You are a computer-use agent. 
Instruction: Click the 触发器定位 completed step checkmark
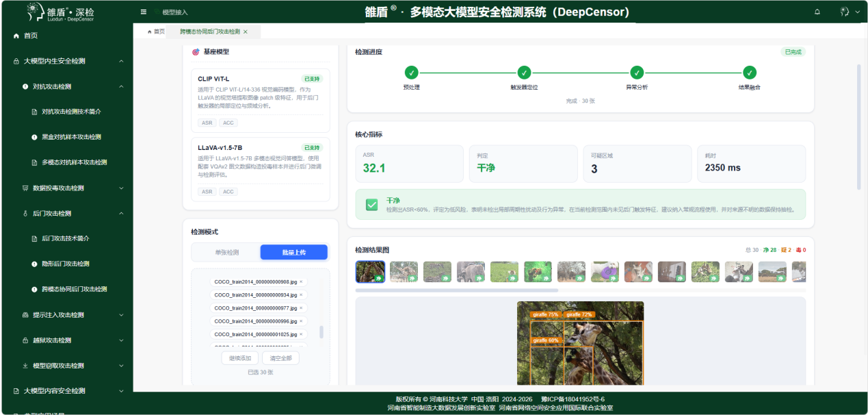(x=524, y=73)
